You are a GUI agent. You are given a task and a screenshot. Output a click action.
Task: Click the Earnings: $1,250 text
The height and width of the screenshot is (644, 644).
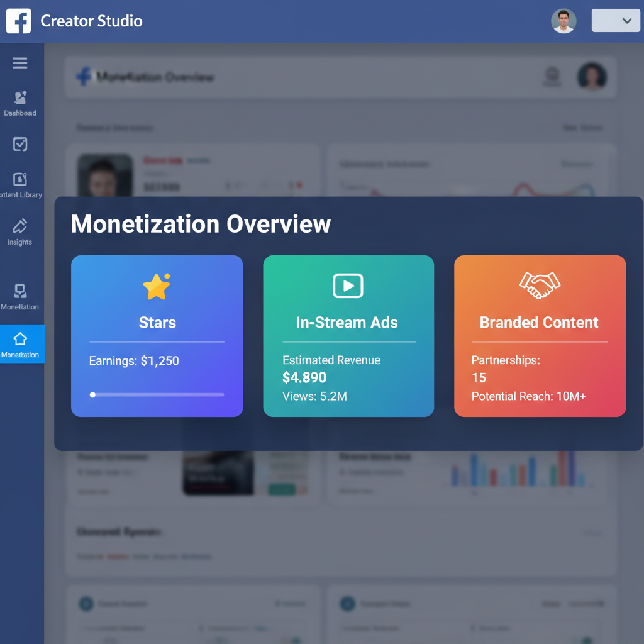click(134, 360)
